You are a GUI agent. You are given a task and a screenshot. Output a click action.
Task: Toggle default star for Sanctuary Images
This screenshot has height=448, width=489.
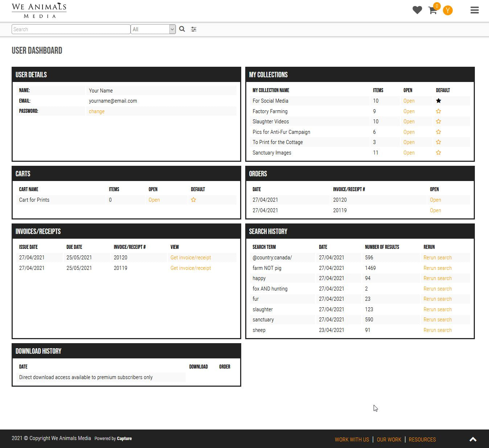tap(438, 153)
